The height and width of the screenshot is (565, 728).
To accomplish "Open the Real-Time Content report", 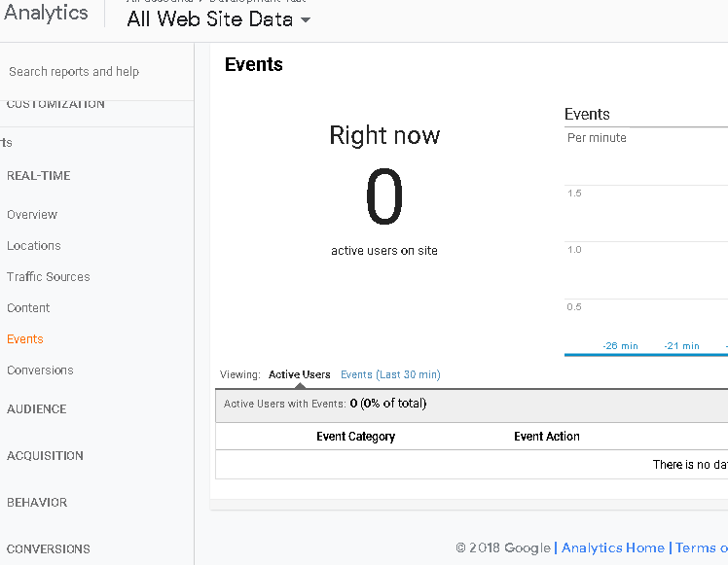I will click(x=28, y=308).
